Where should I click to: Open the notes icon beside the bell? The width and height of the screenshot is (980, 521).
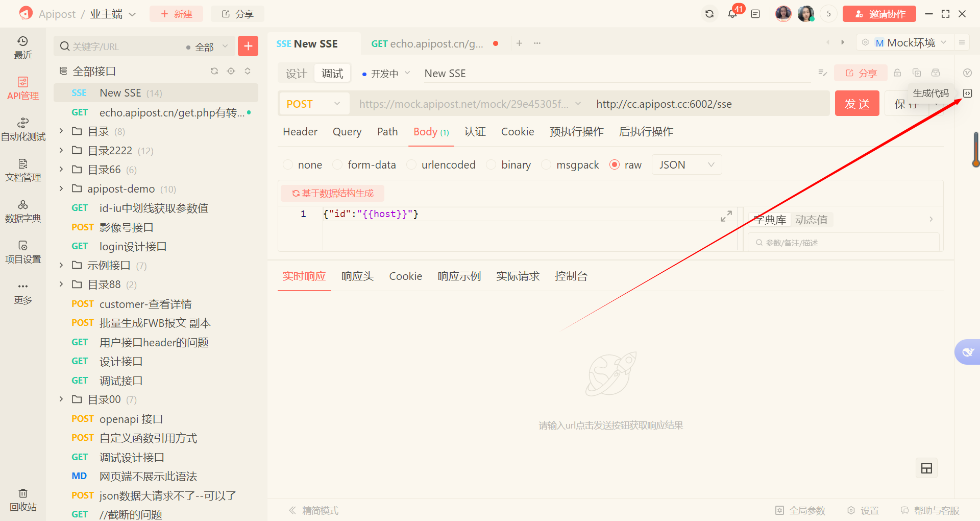tap(755, 14)
